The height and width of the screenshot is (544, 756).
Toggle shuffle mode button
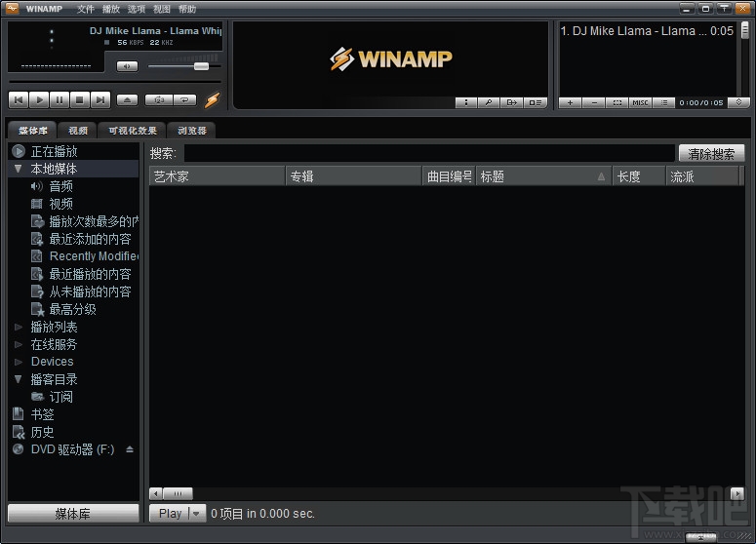click(x=159, y=99)
